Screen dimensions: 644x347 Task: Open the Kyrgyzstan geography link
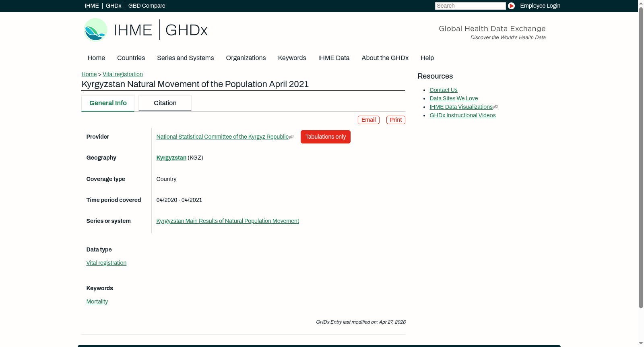171,158
